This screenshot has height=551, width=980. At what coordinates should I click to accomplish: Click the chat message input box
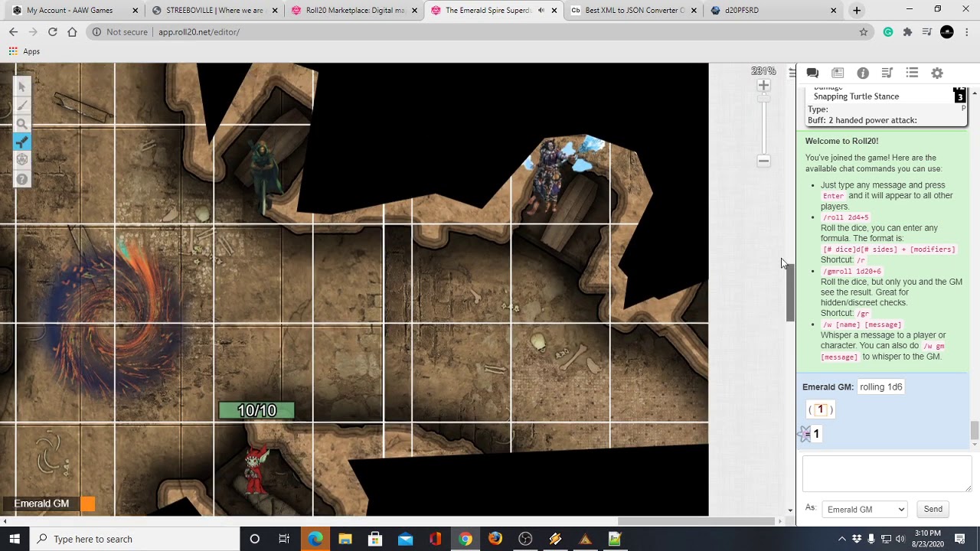pos(887,474)
